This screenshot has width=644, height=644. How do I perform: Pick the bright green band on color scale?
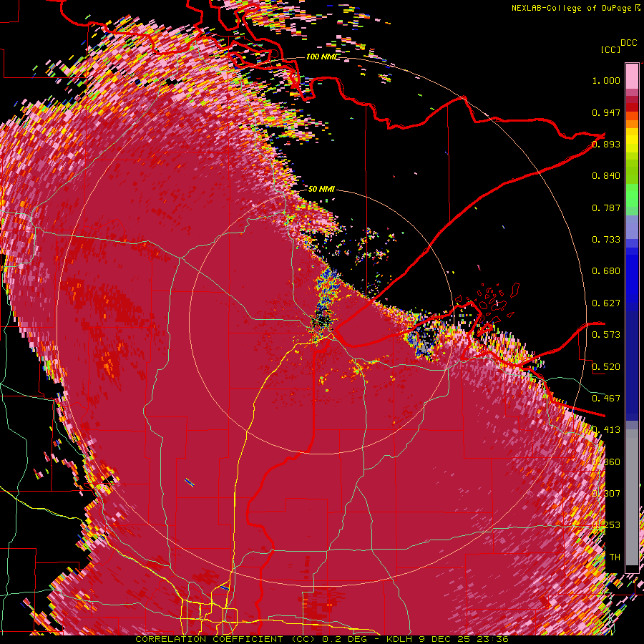point(632,195)
